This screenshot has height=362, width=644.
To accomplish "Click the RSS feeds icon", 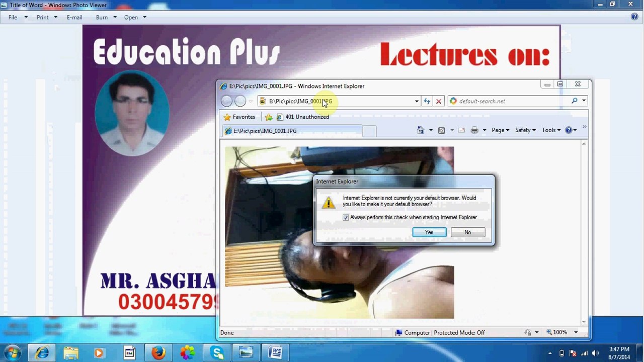I will [441, 130].
